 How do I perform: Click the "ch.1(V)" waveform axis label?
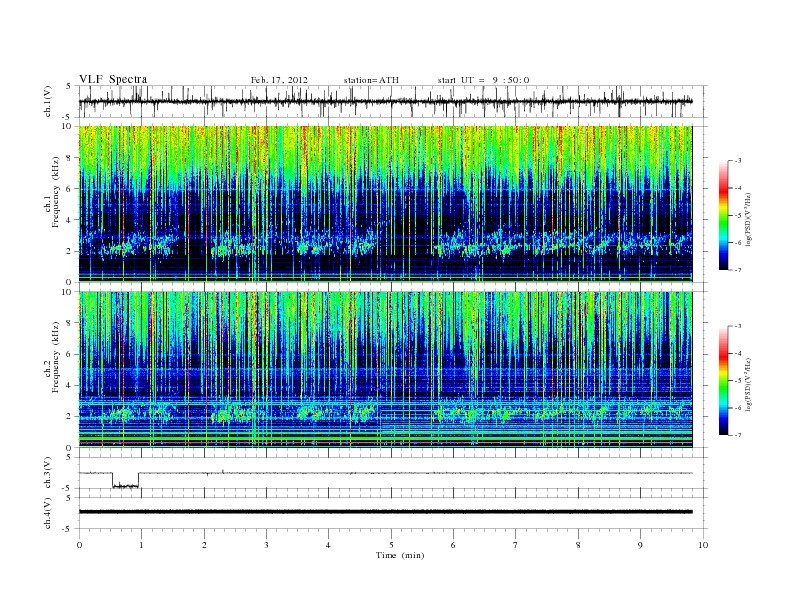[48, 101]
